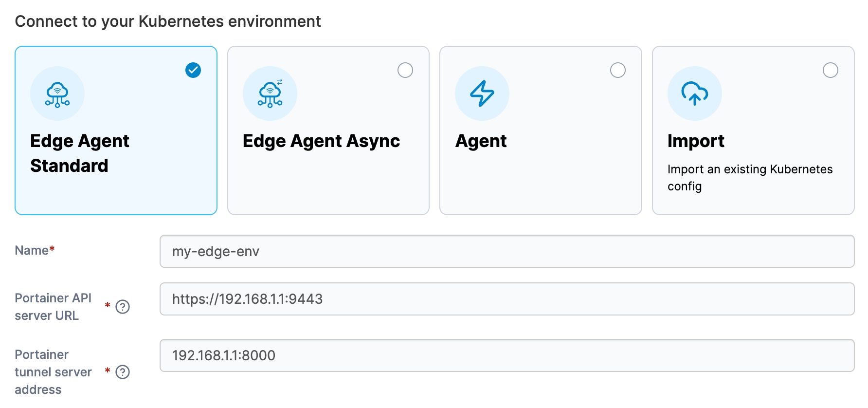Focus the Name field containing my-edge-env

coord(506,251)
